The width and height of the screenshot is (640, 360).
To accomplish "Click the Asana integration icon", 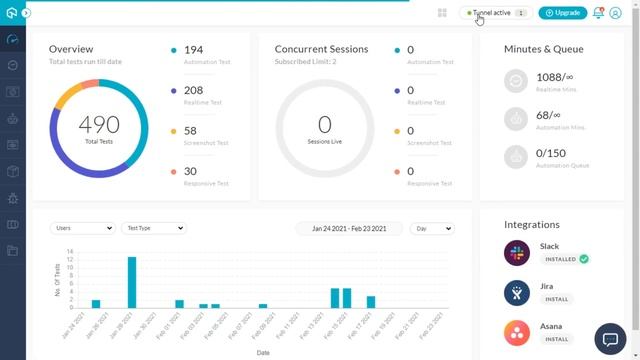I will coord(517,333).
